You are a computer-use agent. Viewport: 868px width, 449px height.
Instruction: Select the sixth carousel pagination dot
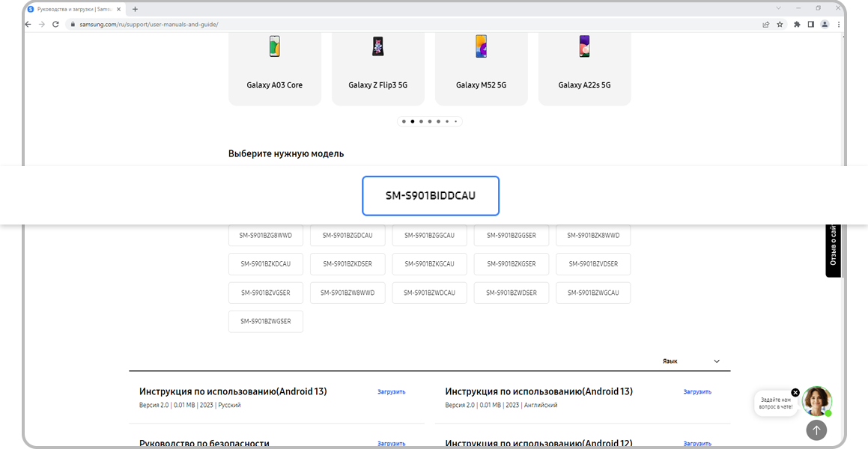[447, 122]
